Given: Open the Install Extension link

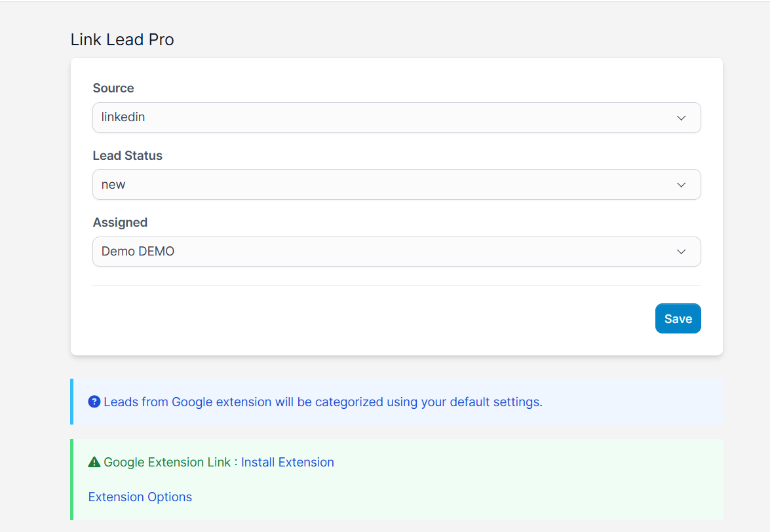Looking at the screenshot, I should tap(287, 463).
